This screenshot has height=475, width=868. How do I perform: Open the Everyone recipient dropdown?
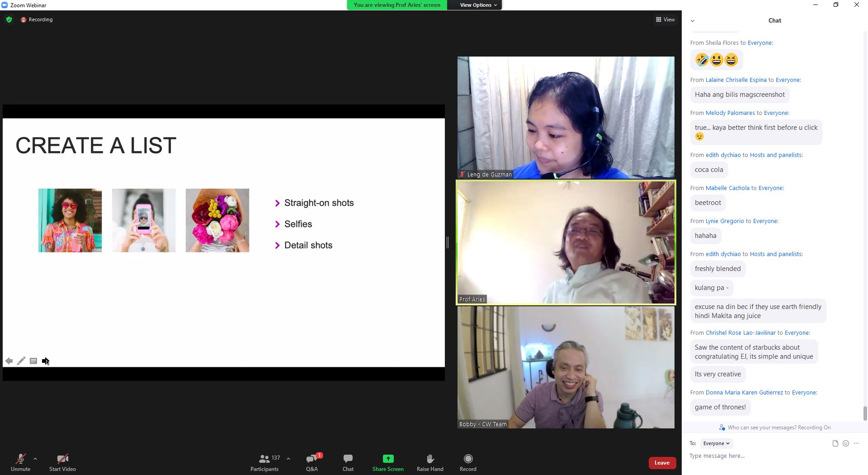tap(717, 443)
